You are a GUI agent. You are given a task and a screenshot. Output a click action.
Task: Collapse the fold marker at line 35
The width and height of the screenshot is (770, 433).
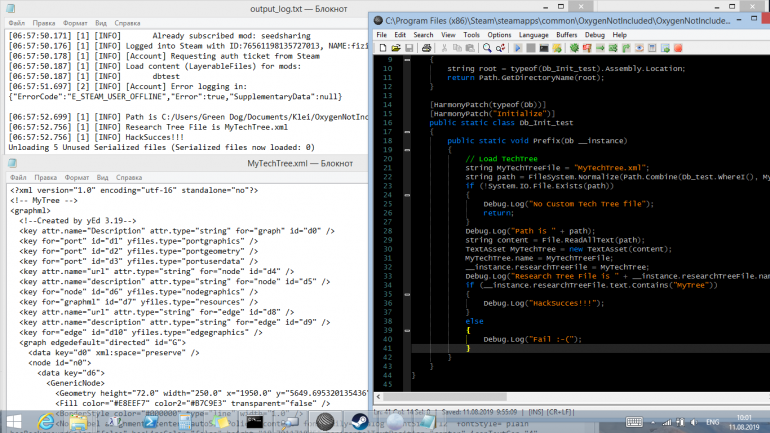coord(407,294)
